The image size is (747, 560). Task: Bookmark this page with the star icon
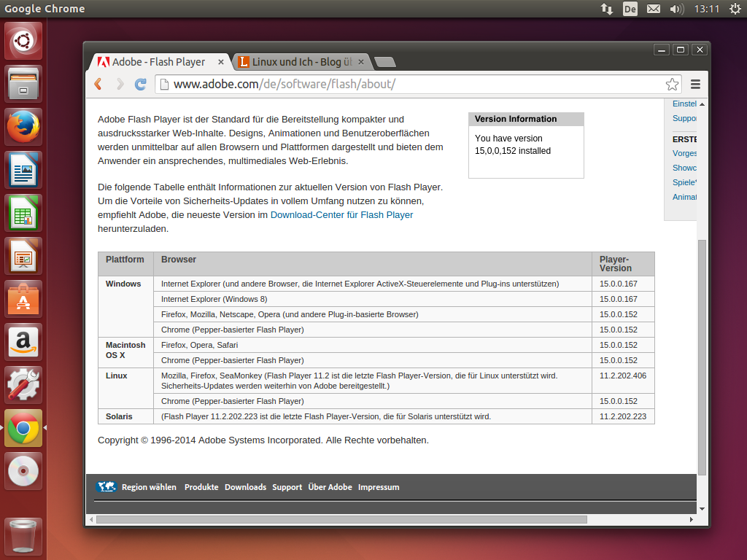[x=672, y=84]
